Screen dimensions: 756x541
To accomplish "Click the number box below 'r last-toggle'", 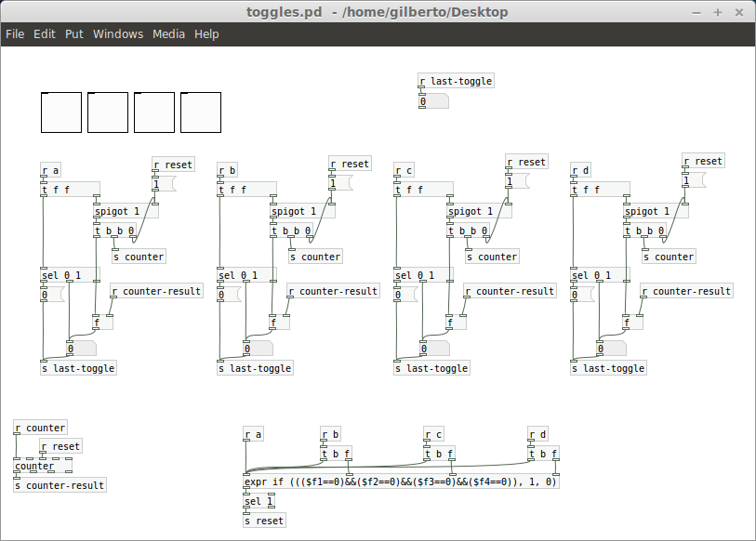I will 433,102.
